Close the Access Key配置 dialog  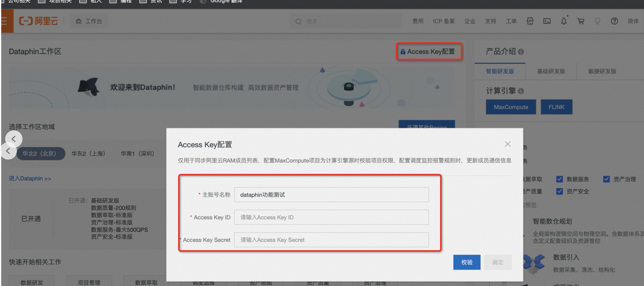click(508, 144)
